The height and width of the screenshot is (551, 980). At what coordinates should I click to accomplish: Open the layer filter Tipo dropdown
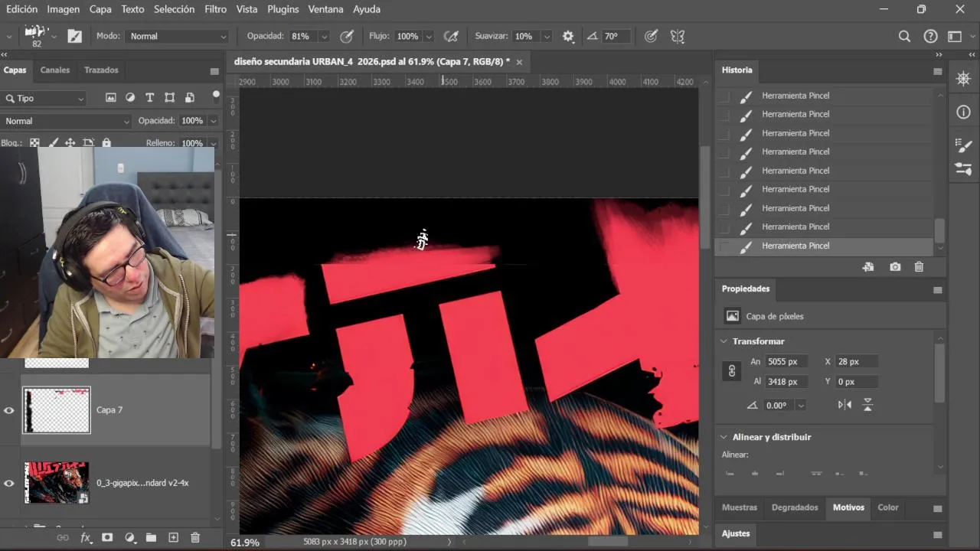coord(44,98)
